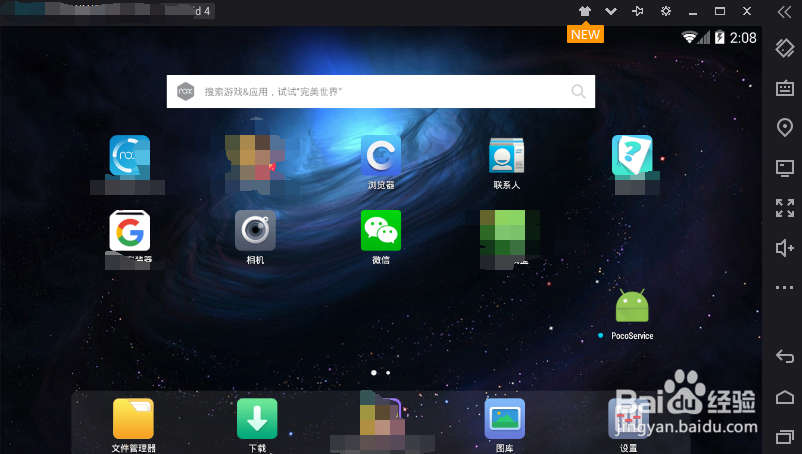Open the question-mark help app icon
802x454 pixels.
632,155
